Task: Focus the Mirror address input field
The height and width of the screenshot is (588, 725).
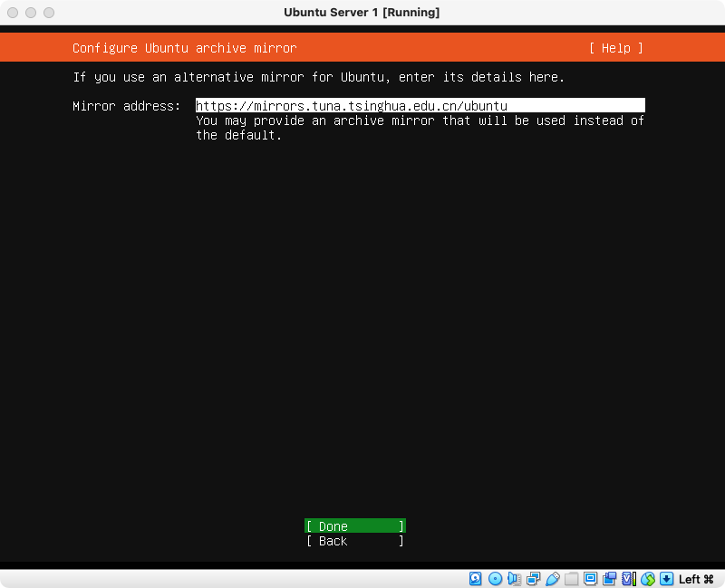Action: pyautogui.click(x=420, y=106)
